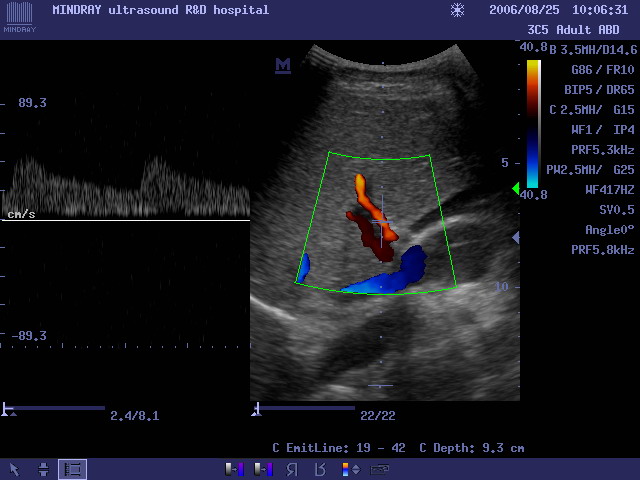Click the '22/22' frame counter

[378, 416]
